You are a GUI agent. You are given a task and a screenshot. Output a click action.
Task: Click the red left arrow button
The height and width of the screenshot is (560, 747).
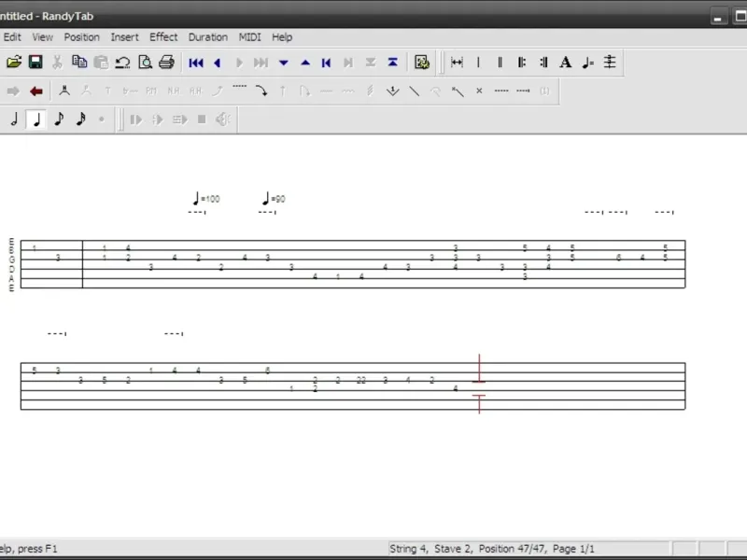[x=36, y=91]
